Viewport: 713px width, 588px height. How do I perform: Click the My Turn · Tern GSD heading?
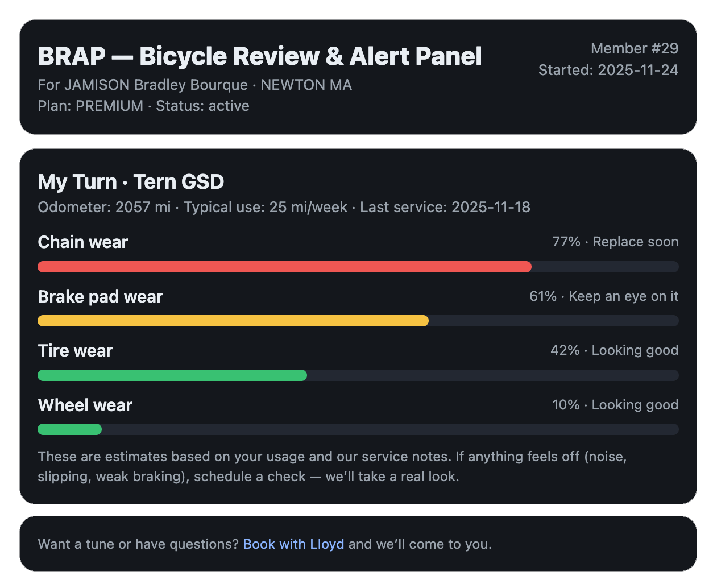[131, 182]
